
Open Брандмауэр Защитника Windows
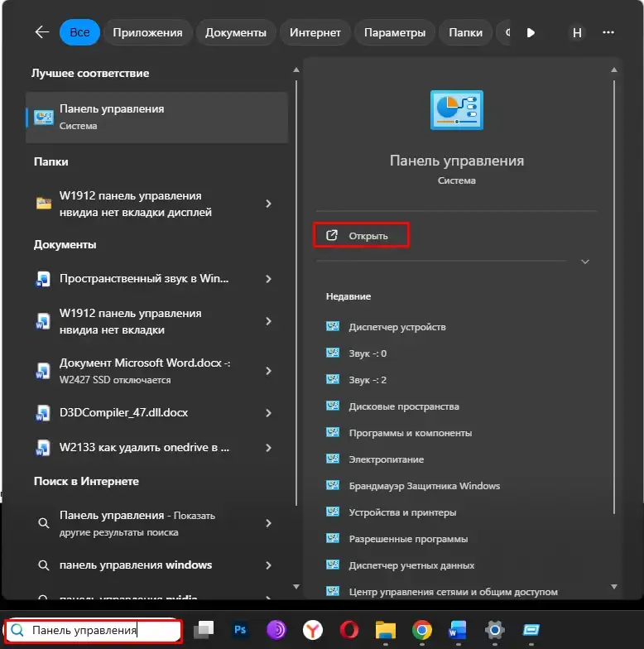pyautogui.click(x=424, y=486)
